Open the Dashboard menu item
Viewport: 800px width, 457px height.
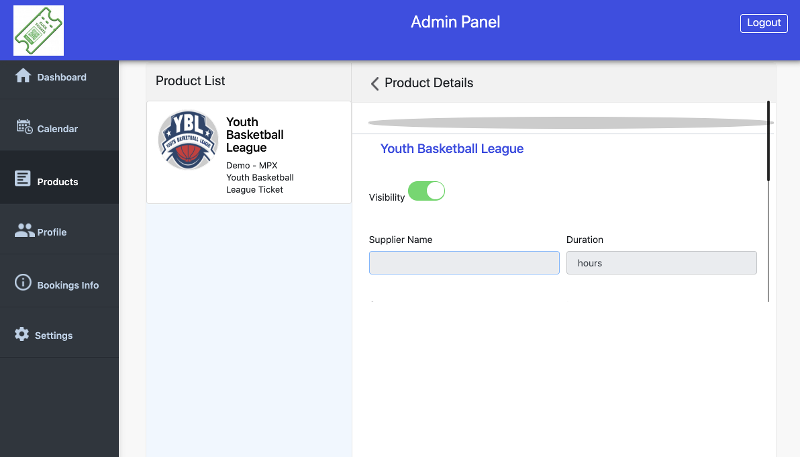59,77
